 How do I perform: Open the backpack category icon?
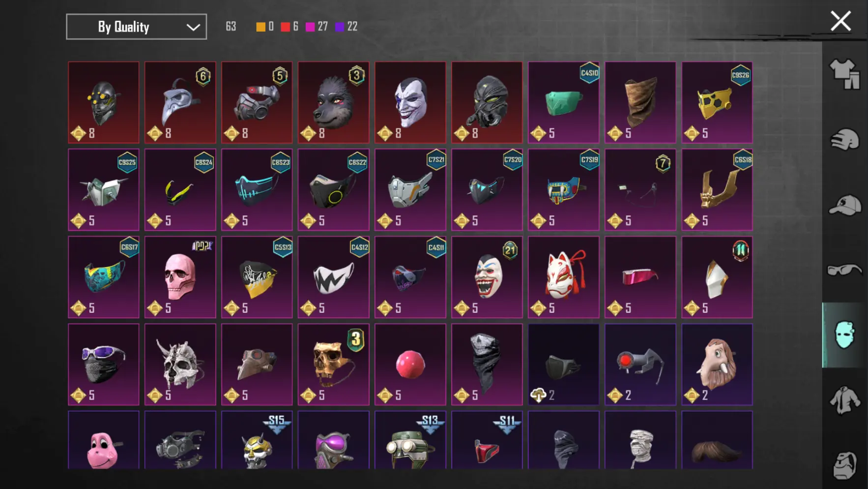click(x=845, y=465)
